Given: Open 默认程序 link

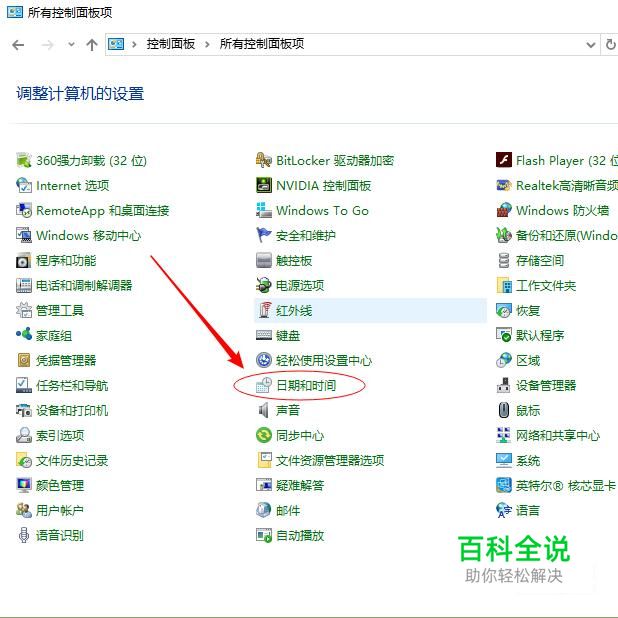Looking at the screenshot, I should click(540, 335).
